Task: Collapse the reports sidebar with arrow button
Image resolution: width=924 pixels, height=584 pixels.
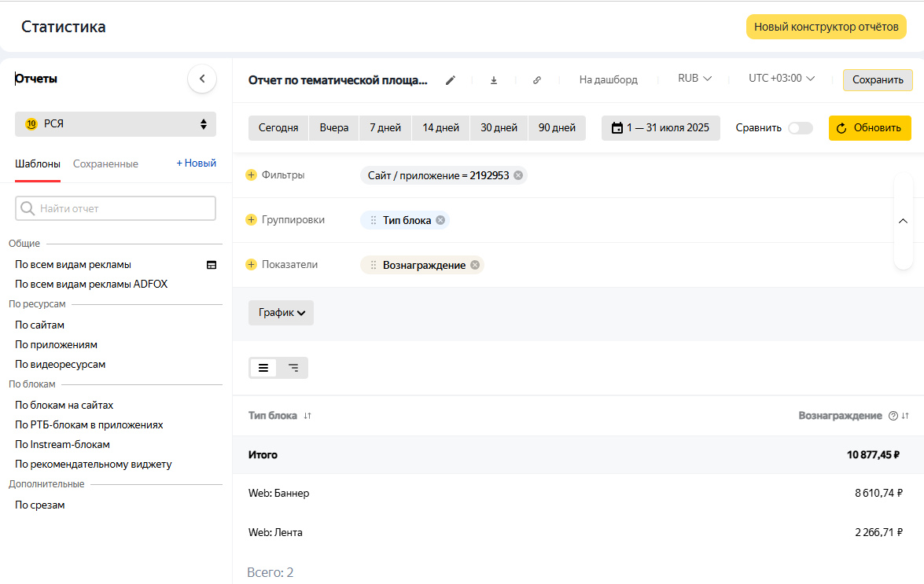Action: (x=202, y=79)
